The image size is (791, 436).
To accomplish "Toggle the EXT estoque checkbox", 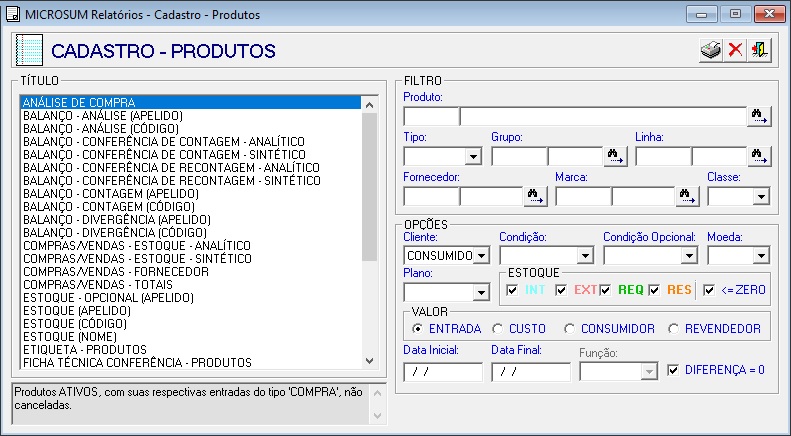I will tap(561, 290).
